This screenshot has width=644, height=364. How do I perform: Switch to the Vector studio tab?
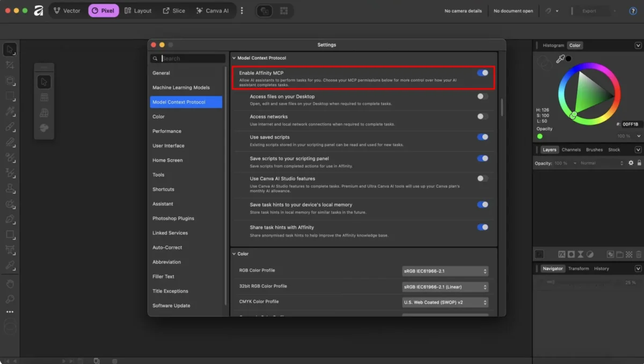(67, 11)
